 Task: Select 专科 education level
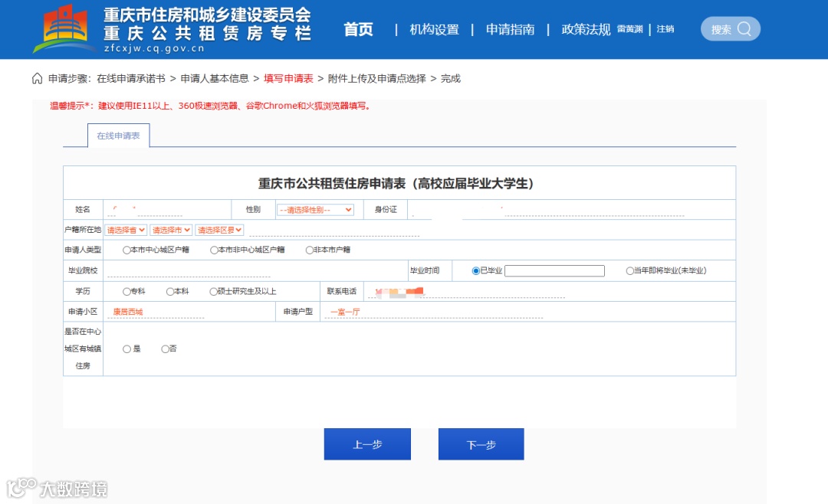click(127, 291)
